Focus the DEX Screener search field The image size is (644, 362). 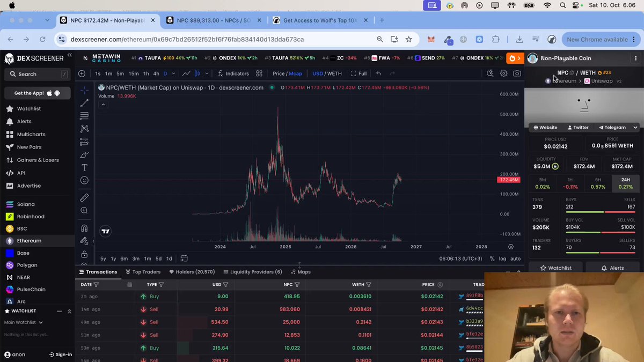pyautogui.click(x=38, y=74)
